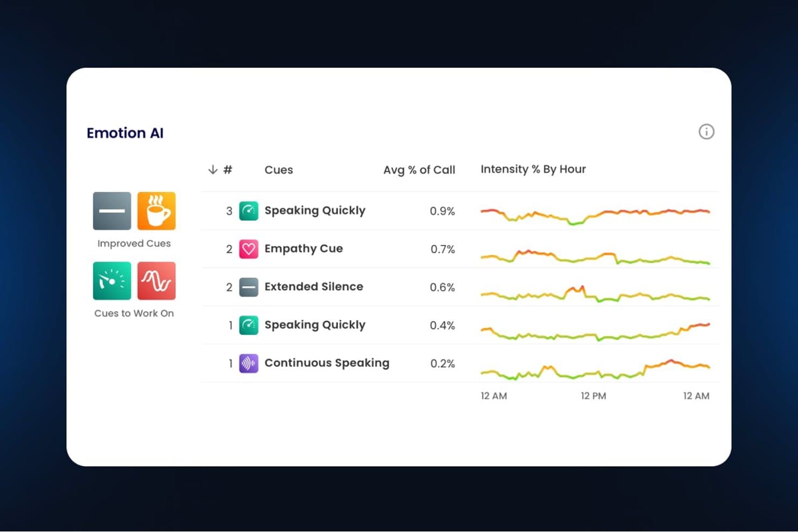Click the pink heart Empathy Cue icon
The width and height of the screenshot is (798, 532).
[x=249, y=249]
